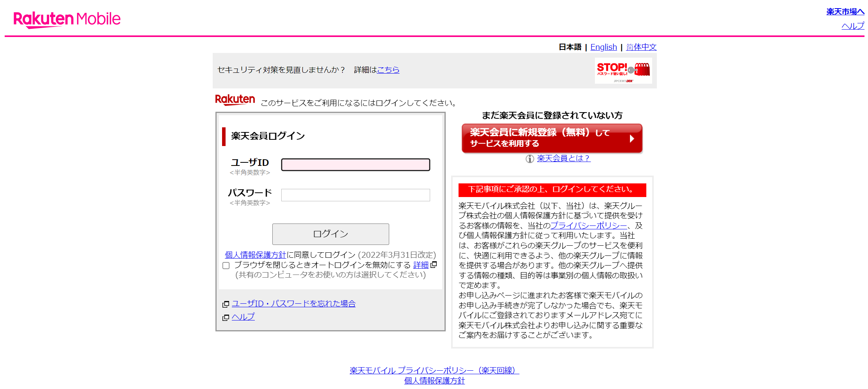Click the ログイン button
This screenshot has width=868, height=389.
[x=331, y=234]
